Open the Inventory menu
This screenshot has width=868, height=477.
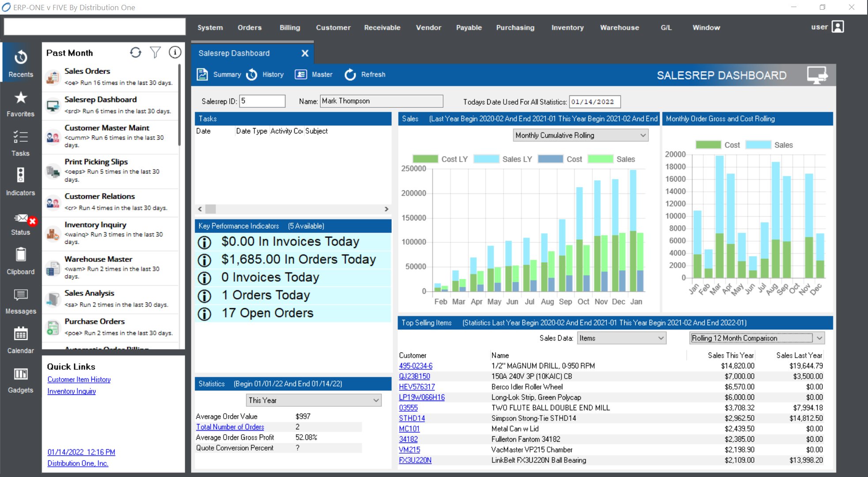coord(567,27)
